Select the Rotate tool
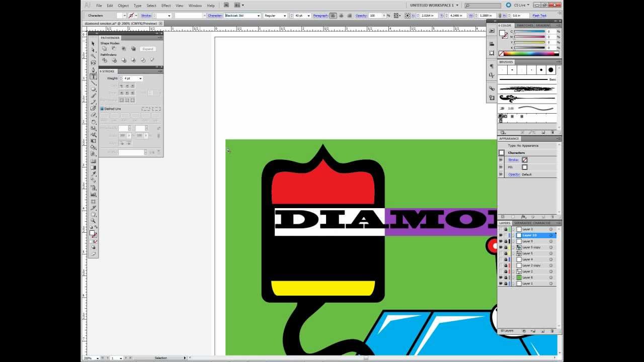The image size is (644, 362). click(93, 122)
